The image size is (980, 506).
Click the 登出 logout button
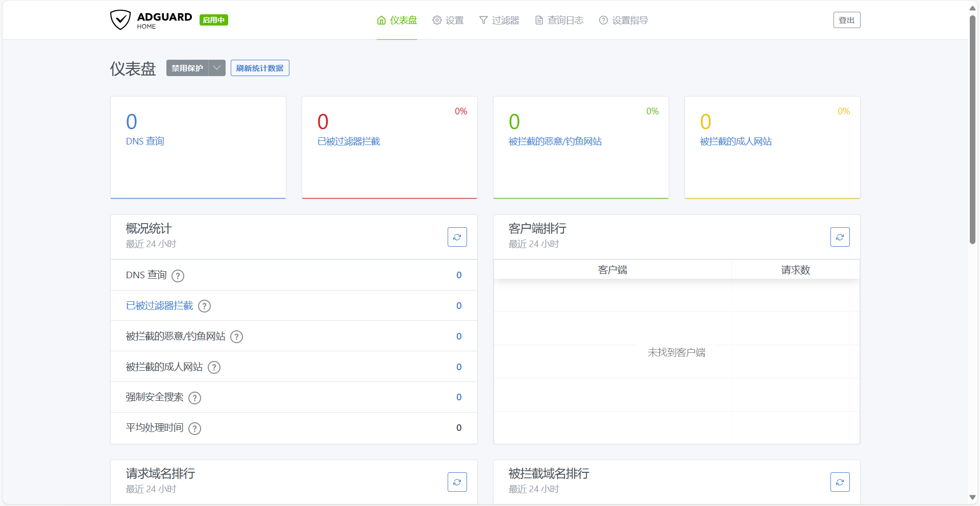(846, 20)
